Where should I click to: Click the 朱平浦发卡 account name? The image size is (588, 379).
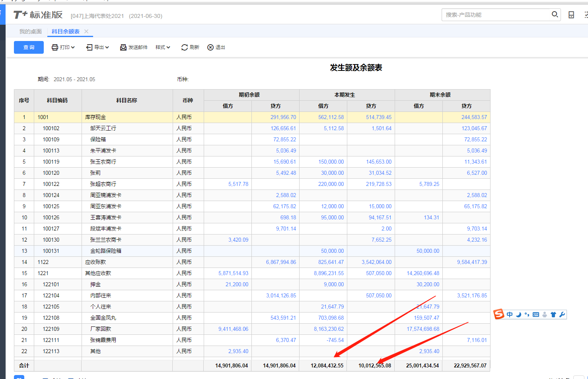[103, 150]
